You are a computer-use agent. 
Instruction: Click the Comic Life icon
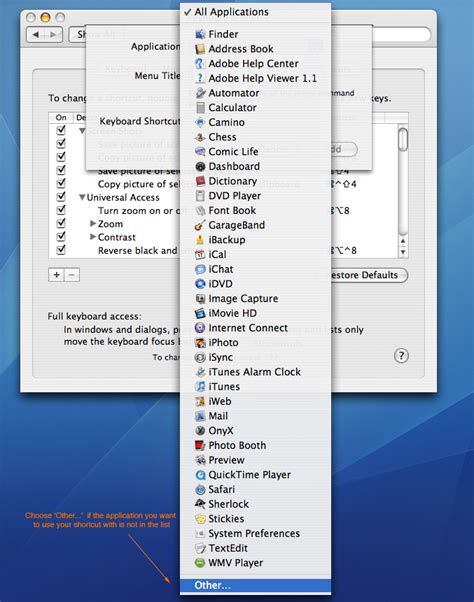(200, 151)
